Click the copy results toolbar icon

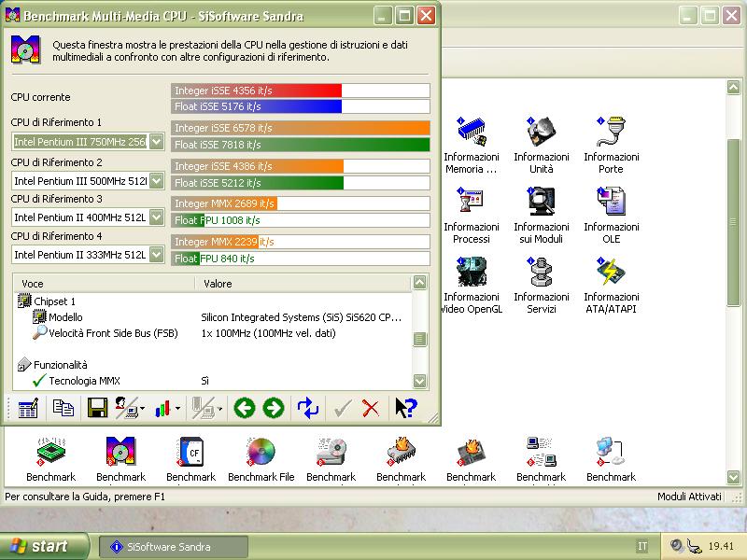pos(63,408)
